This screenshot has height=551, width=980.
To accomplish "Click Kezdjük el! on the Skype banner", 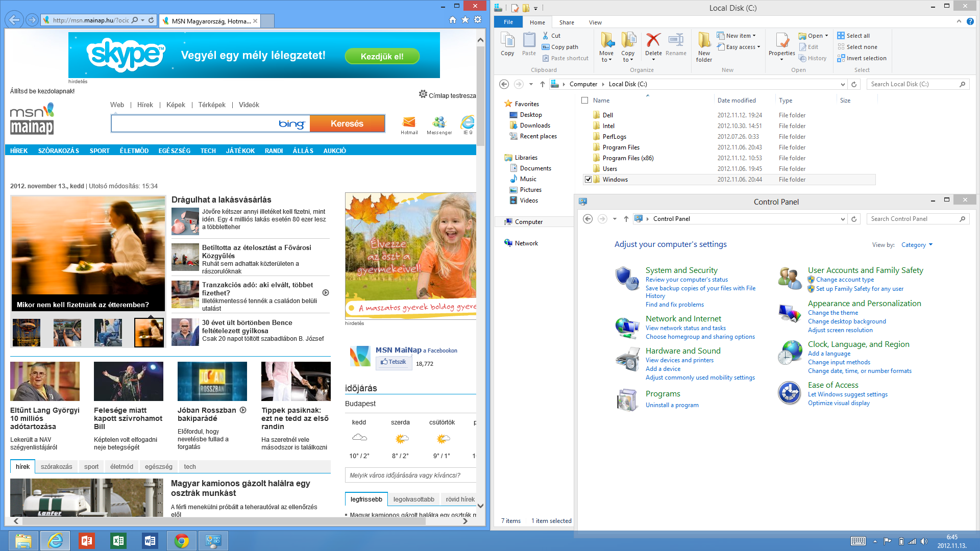I will (x=382, y=56).
